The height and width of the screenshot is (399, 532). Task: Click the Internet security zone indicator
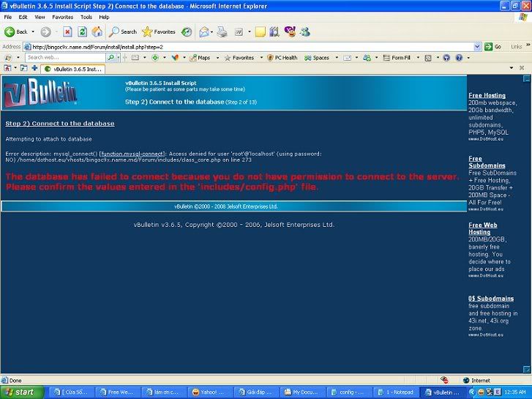(x=476, y=380)
